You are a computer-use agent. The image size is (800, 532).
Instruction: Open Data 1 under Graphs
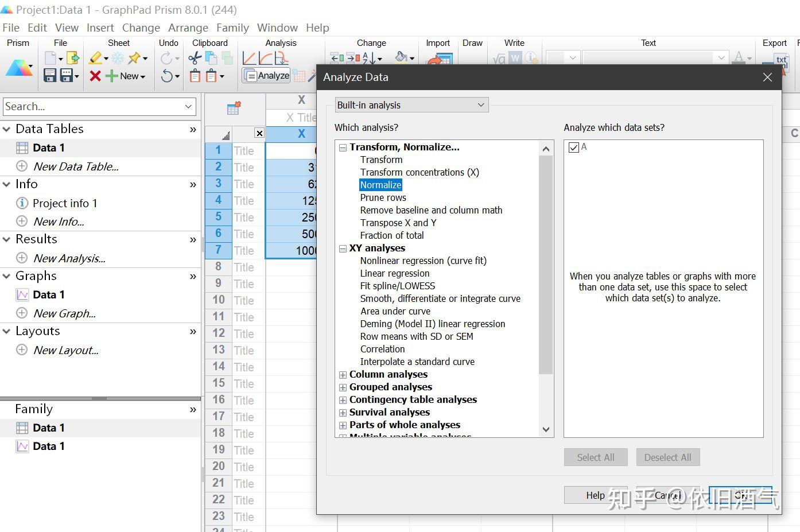(49, 294)
